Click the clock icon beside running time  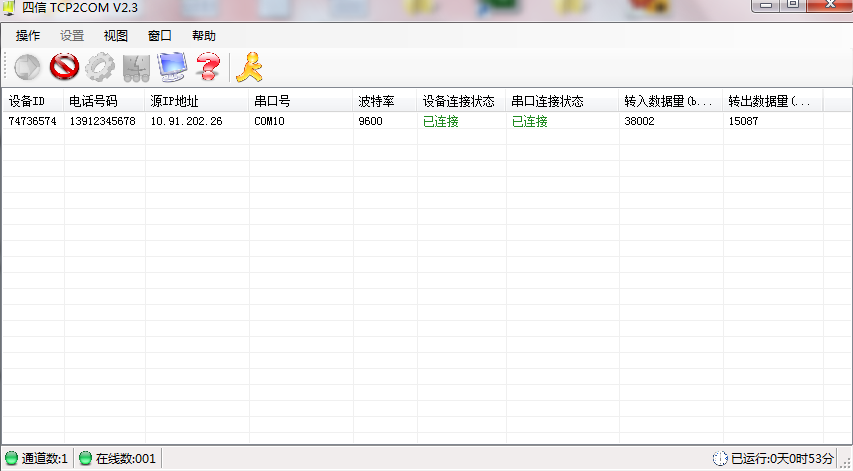tap(720, 458)
